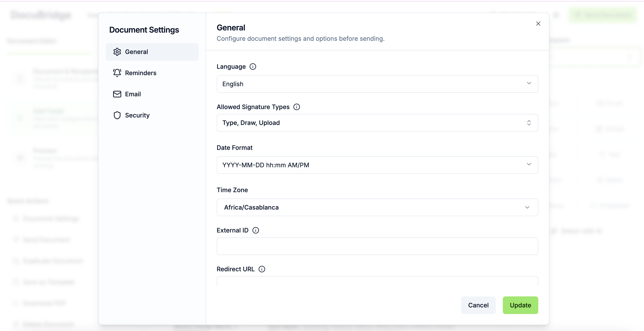Click the shield icon beside Security
This screenshot has width=644, height=331.
pyautogui.click(x=117, y=115)
